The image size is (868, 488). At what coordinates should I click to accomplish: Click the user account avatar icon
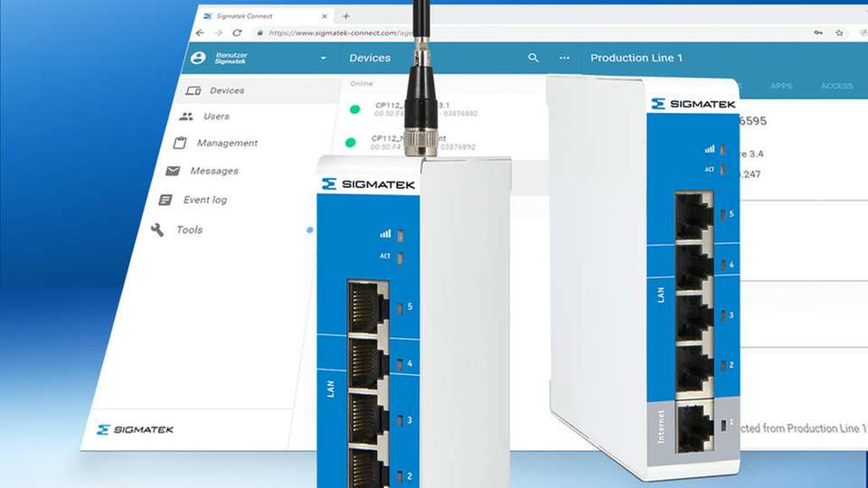tap(198, 58)
